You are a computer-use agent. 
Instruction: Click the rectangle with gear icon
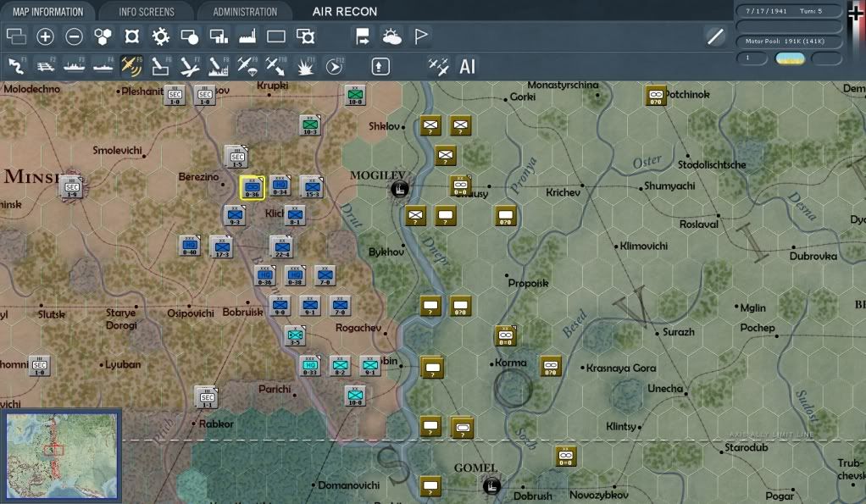click(x=305, y=36)
